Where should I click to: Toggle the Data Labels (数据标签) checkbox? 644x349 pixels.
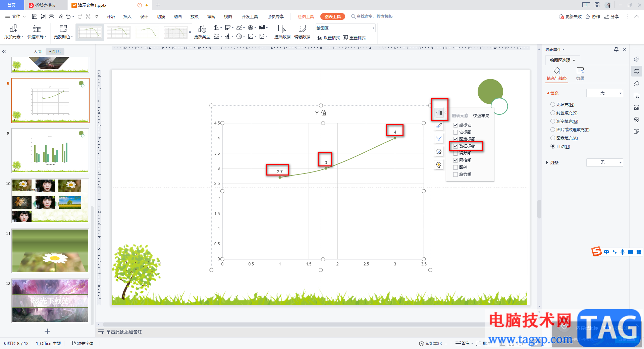point(455,146)
